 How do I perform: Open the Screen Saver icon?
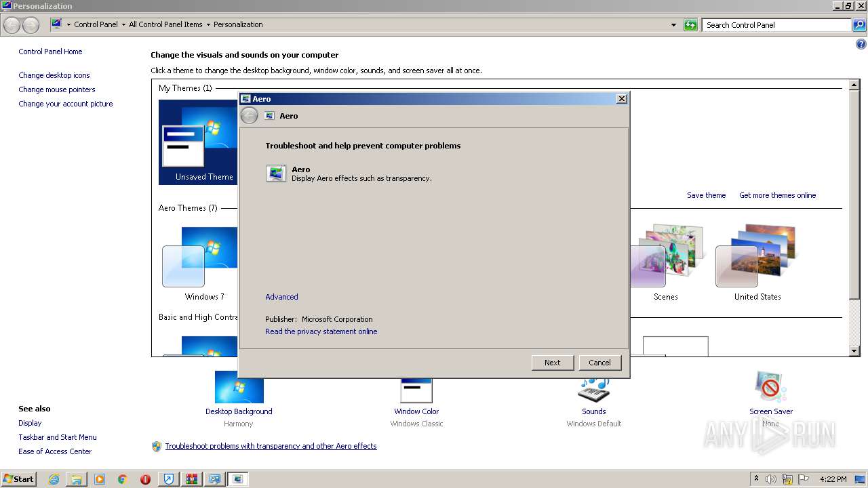coord(770,387)
